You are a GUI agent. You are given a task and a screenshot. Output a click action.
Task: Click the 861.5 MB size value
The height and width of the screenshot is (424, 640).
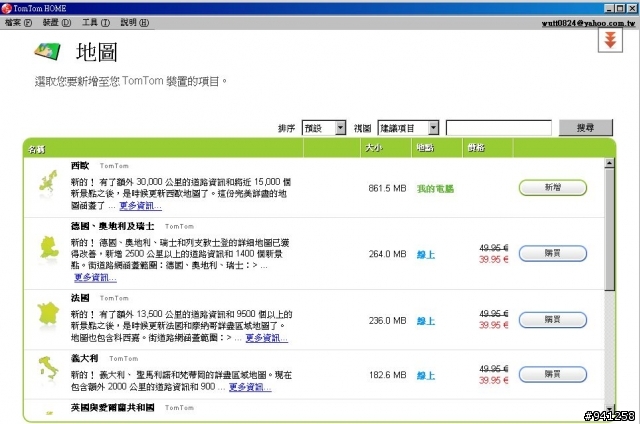[x=387, y=189]
